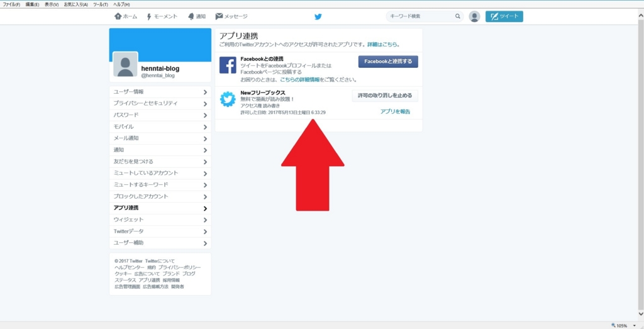Viewport: 644px width, 329px height.
Task: Click the zoom level magnifier in status bar
Action: 614,325
